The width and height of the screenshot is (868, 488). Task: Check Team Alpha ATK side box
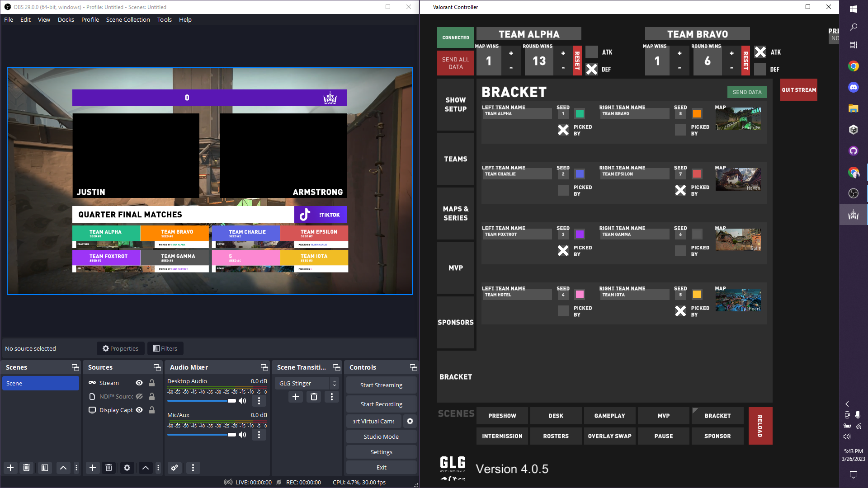591,52
